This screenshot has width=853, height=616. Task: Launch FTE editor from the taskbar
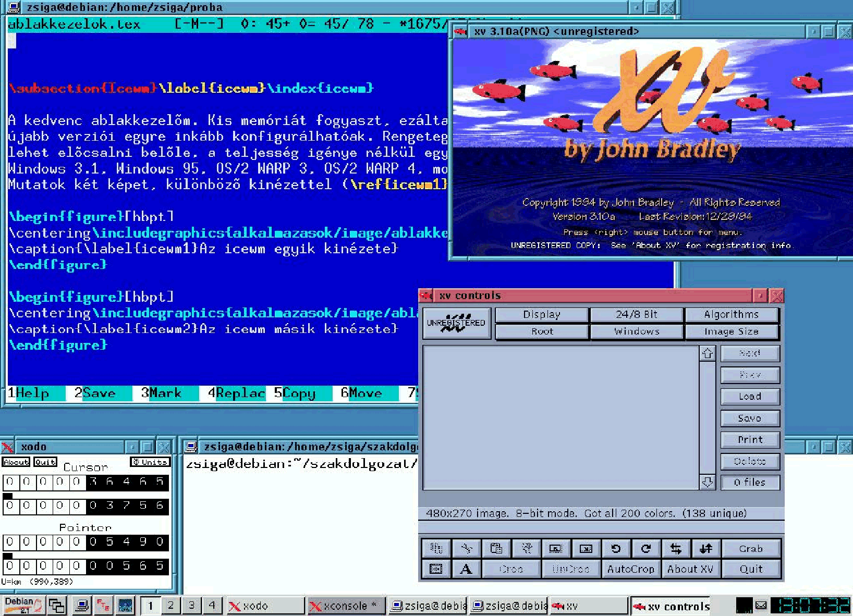[103, 606]
